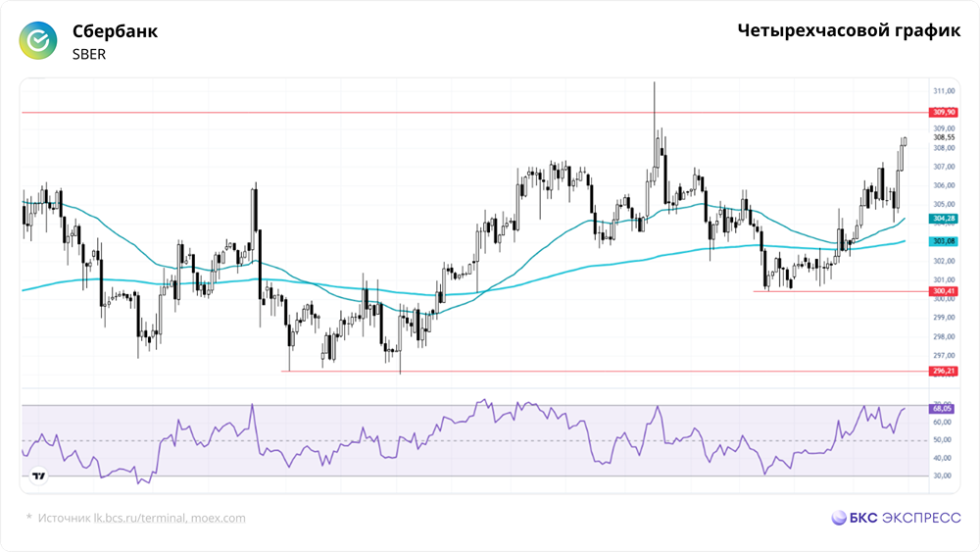980x552 pixels.
Task: Click the BCS Express logo sphere icon
Action: 839,518
